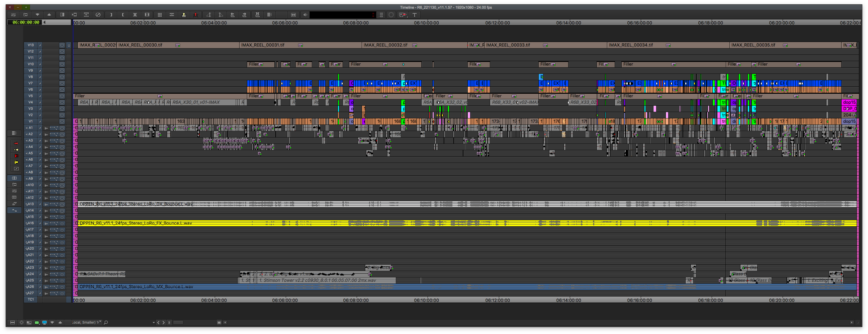Open the small dropdown arrow in bottom bar

pos(154,323)
